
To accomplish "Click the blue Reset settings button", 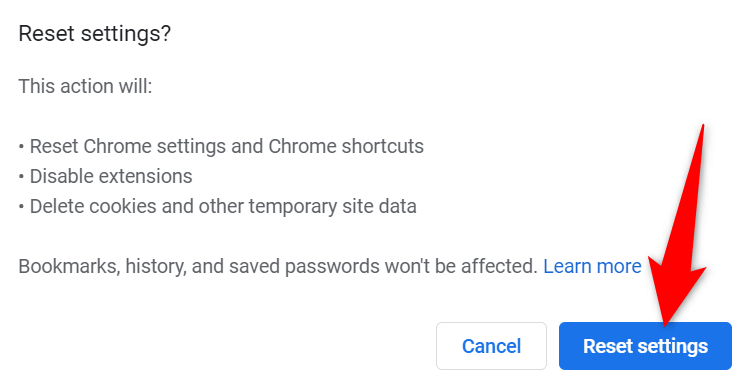I will click(645, 346).
